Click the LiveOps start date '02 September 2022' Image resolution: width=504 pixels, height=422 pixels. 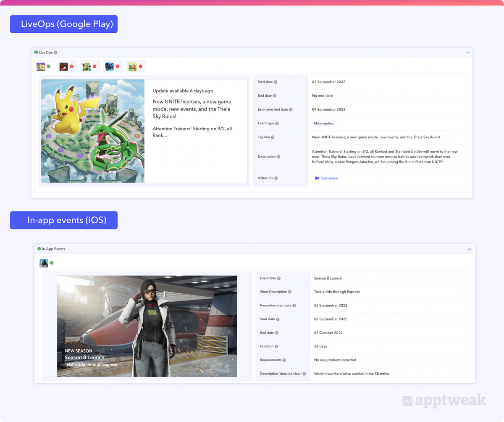[x=329, y=82]
